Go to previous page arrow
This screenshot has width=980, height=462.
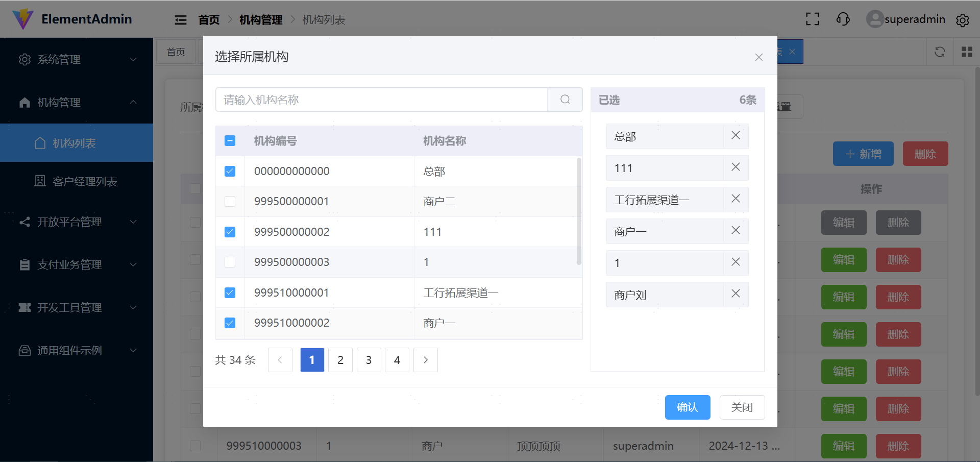click(x=280, y=360)
